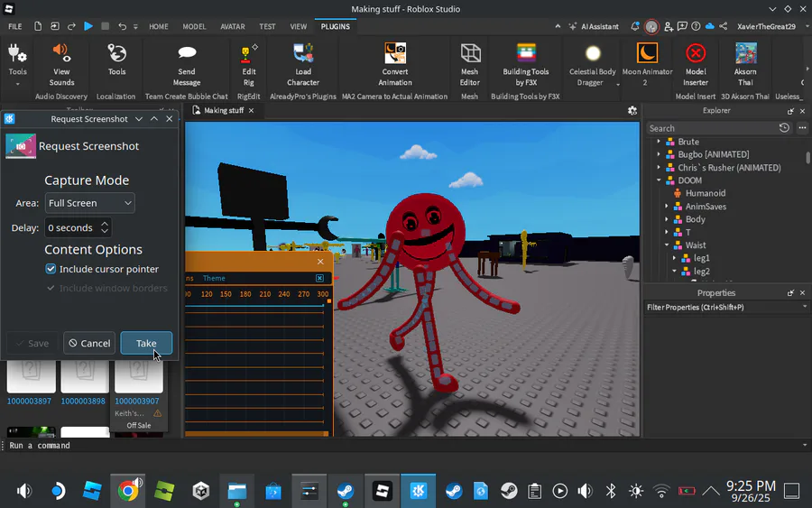Open the Convert Animation plugin
The width and height of the screenshot is (812, 508).
[394, 64]
